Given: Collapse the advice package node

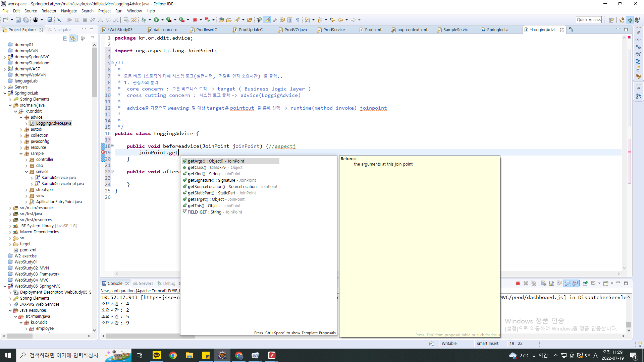Looking at the screenshot, I should click(21, 117).
